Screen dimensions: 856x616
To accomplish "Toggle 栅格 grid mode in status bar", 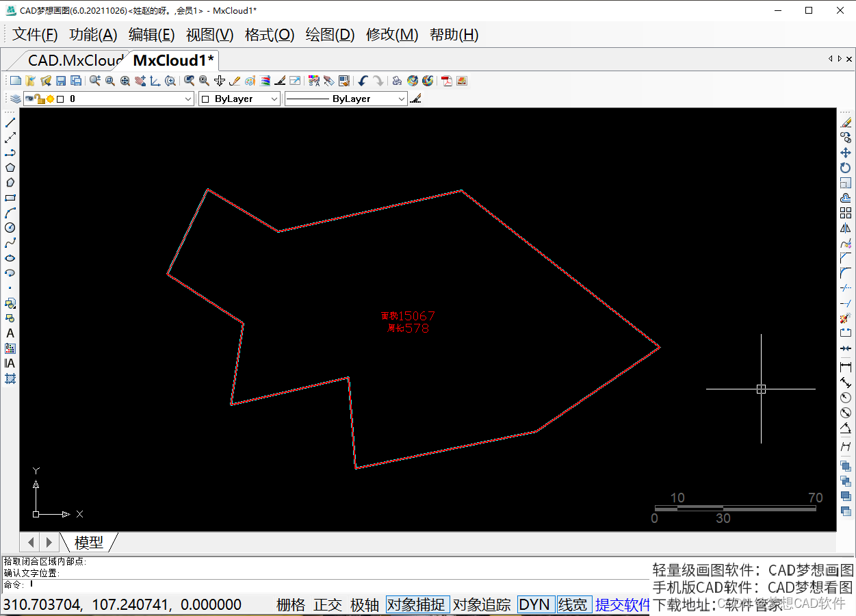I will tap(291, 605).
